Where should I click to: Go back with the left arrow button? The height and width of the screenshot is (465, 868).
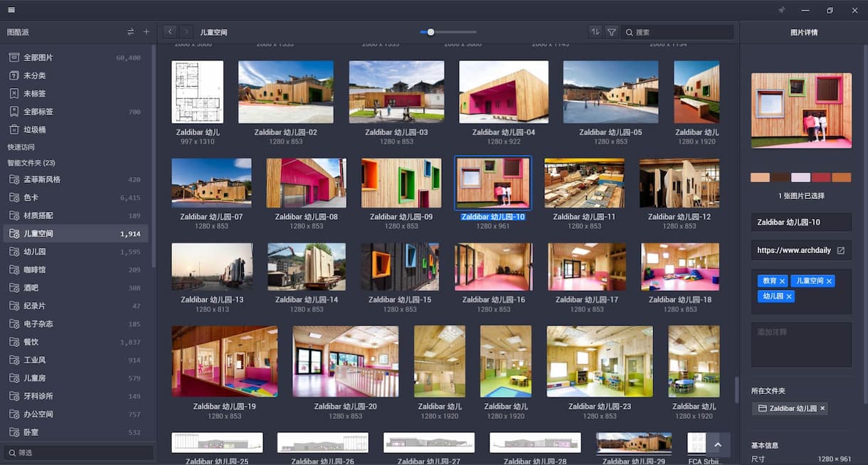[x=169, y=32]
